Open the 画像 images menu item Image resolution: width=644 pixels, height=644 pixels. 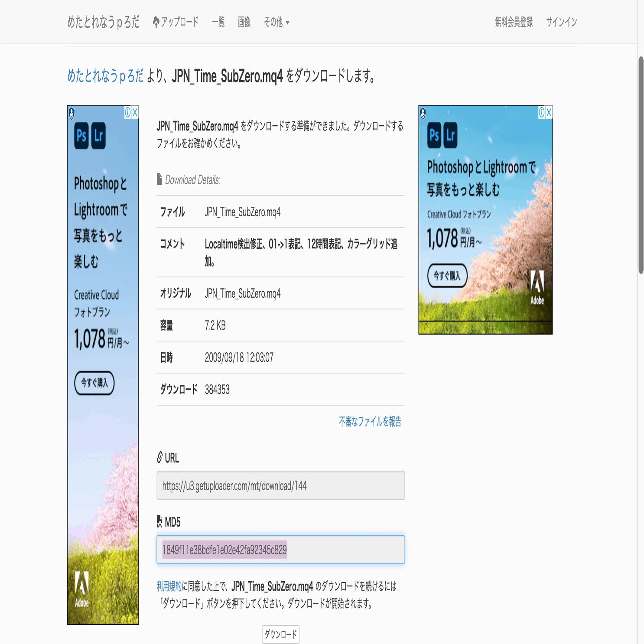point(244,22)
